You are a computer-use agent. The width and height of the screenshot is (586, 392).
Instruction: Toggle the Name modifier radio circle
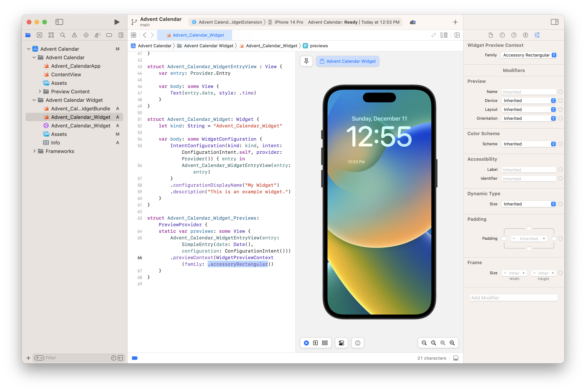coord(560,92)
